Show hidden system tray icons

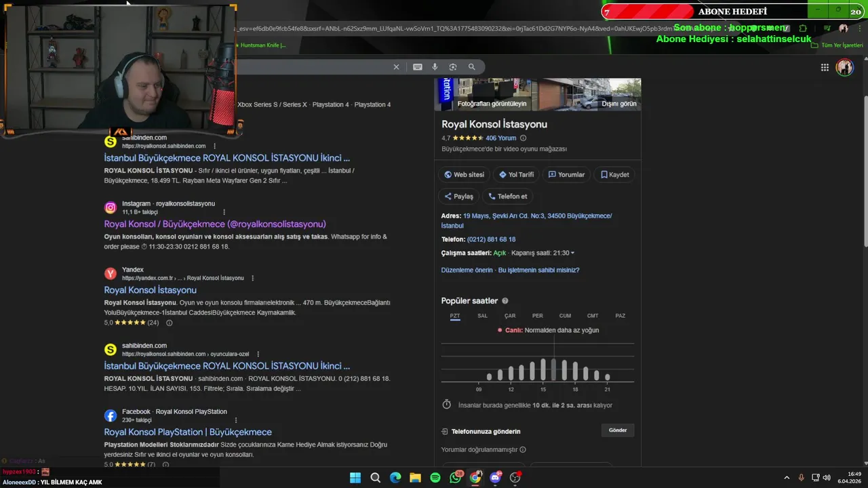pos(787,478)
